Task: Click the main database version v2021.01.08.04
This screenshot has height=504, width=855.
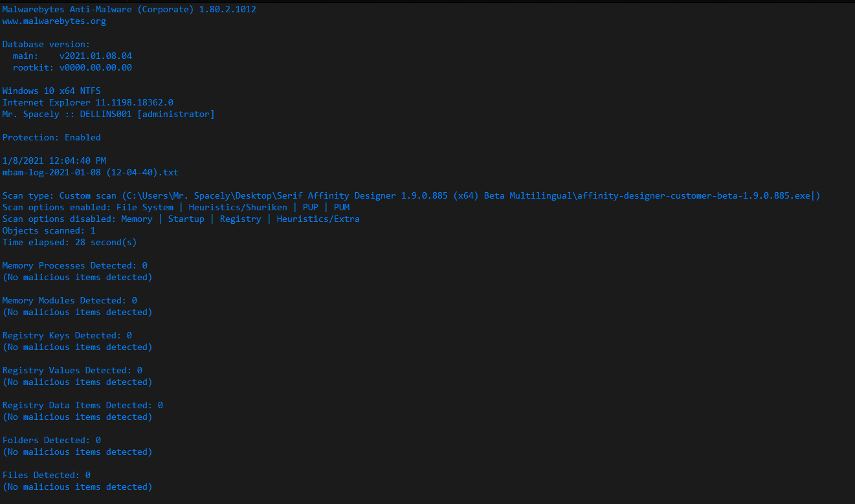Action: (x=96, y=56)
